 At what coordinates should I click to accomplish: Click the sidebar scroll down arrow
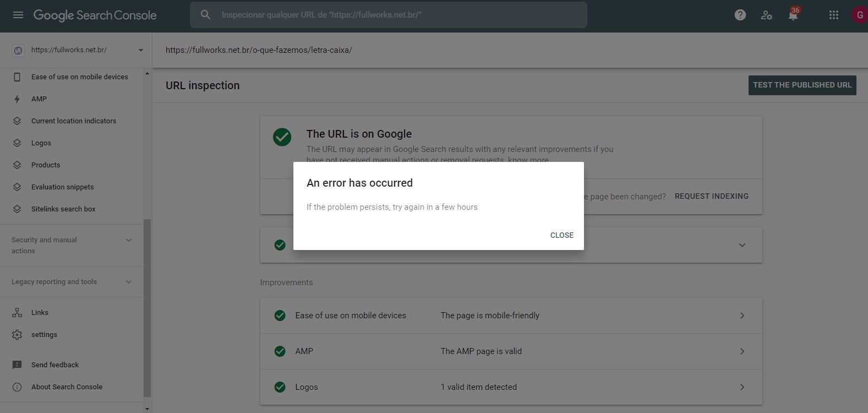147,409
